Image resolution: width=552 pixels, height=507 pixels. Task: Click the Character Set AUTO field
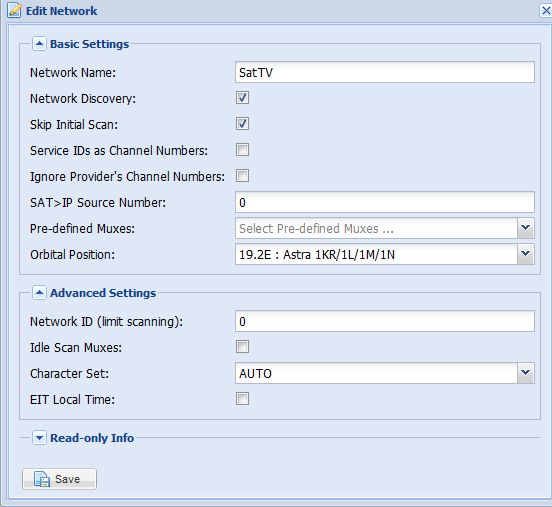tap(376, 373)
